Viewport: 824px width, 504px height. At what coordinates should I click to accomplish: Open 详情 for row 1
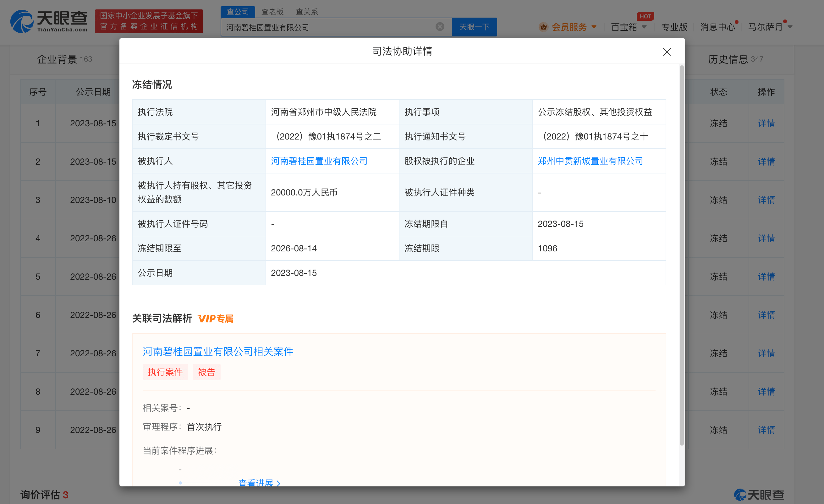point(766,123)
